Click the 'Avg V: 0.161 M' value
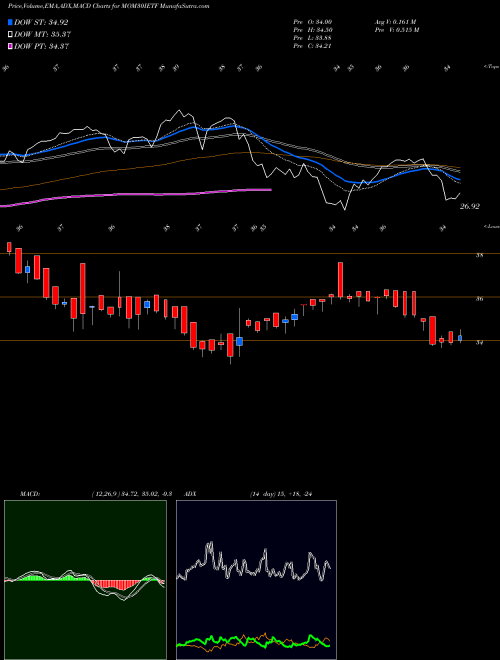500x660 pixels. point(395,21)
